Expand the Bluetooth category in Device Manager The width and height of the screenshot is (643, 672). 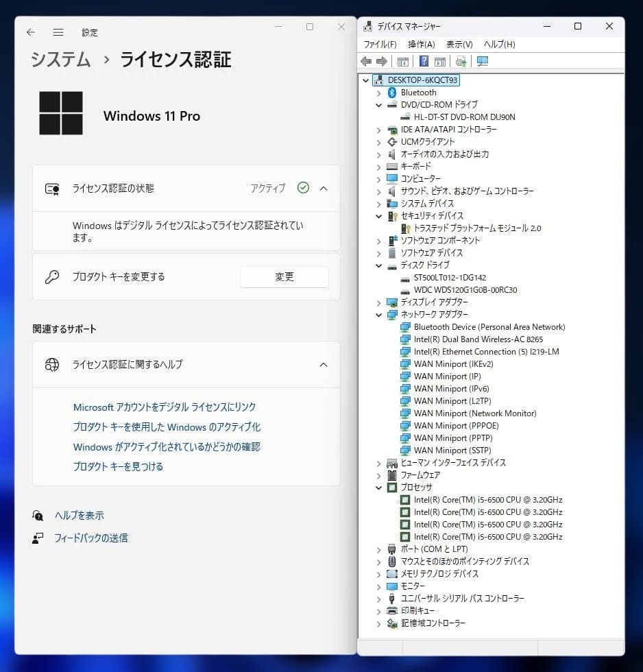pyautogui.click(x=378, y=92)
